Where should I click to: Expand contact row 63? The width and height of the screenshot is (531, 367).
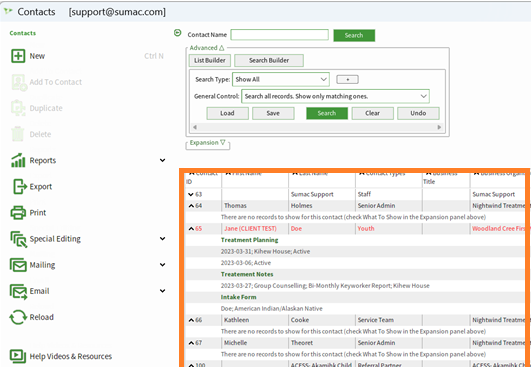191,194
